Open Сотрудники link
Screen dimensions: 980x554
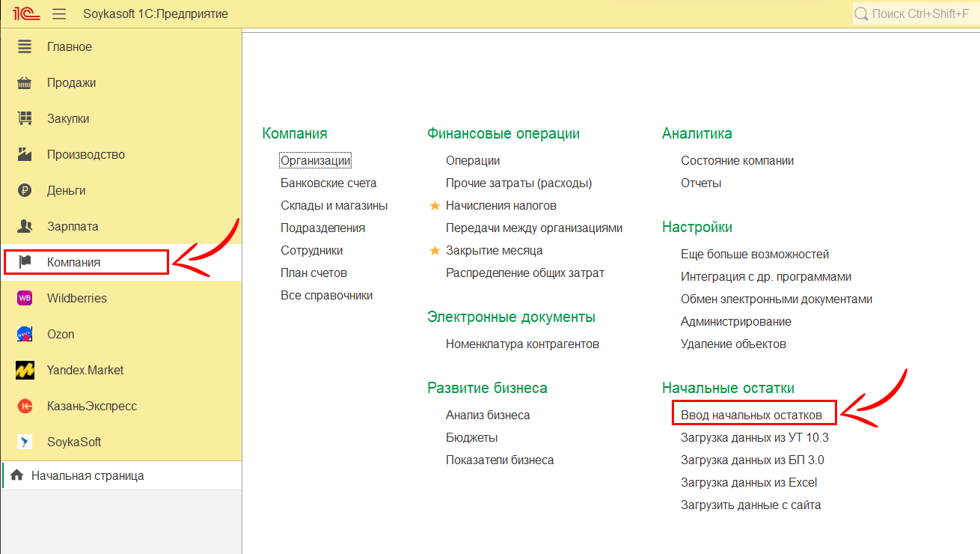click(311, 250)
